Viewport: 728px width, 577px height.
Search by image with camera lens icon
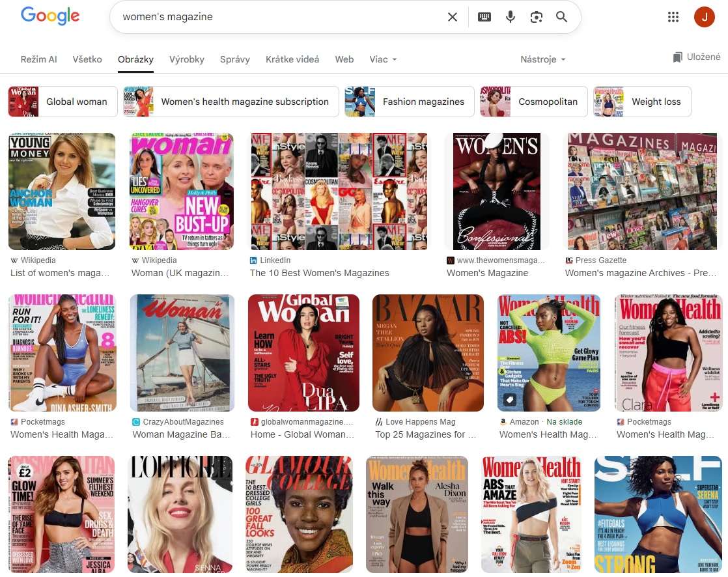[x=537, y=17]
